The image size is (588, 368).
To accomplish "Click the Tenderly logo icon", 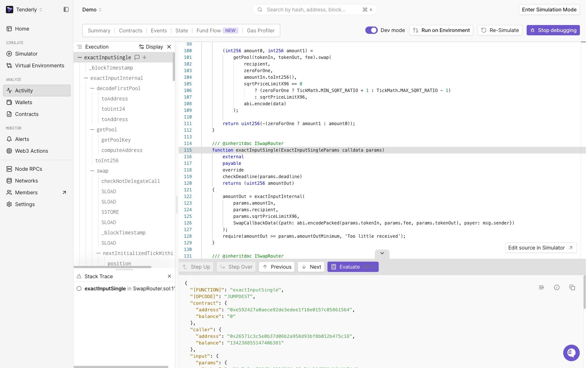I will (x=10, y=10).
